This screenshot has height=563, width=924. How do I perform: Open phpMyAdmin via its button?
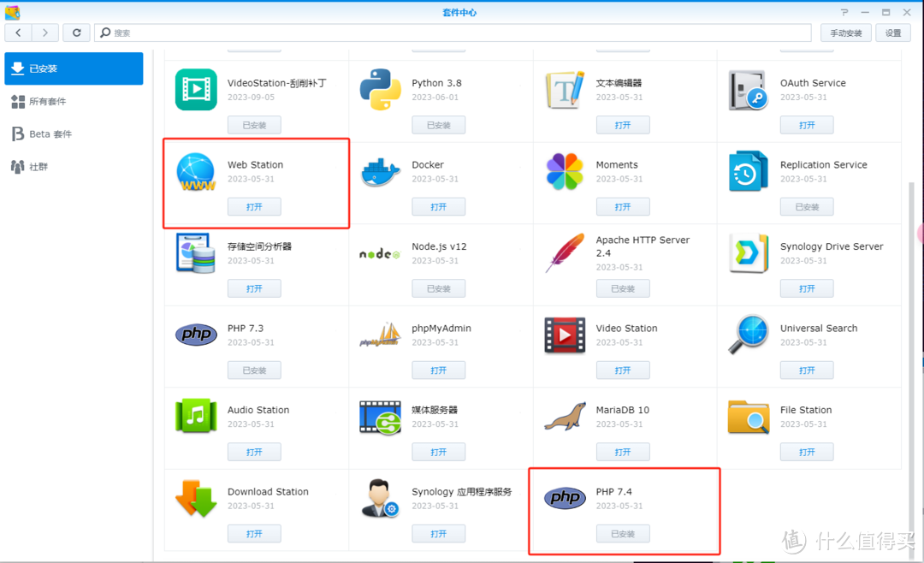click(x=438, y=370)
